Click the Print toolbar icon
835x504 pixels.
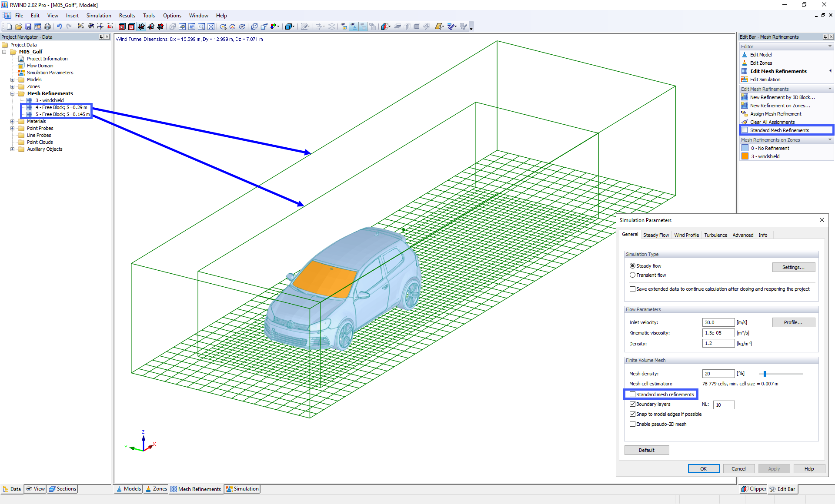click(x=47, y=27)
